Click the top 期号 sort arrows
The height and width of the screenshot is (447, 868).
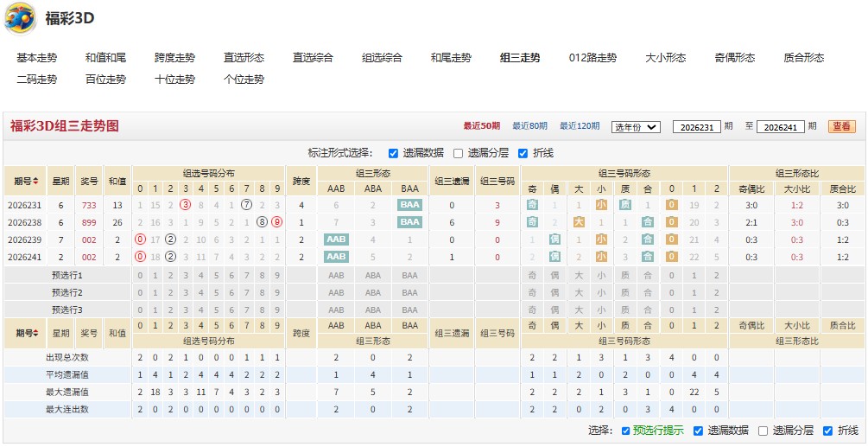coord(36,181)
